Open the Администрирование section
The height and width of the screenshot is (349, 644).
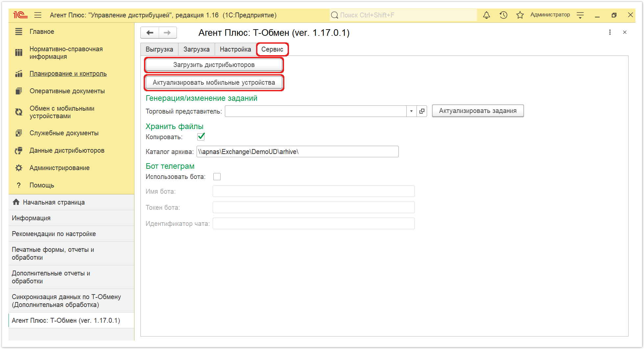(60, 168)
